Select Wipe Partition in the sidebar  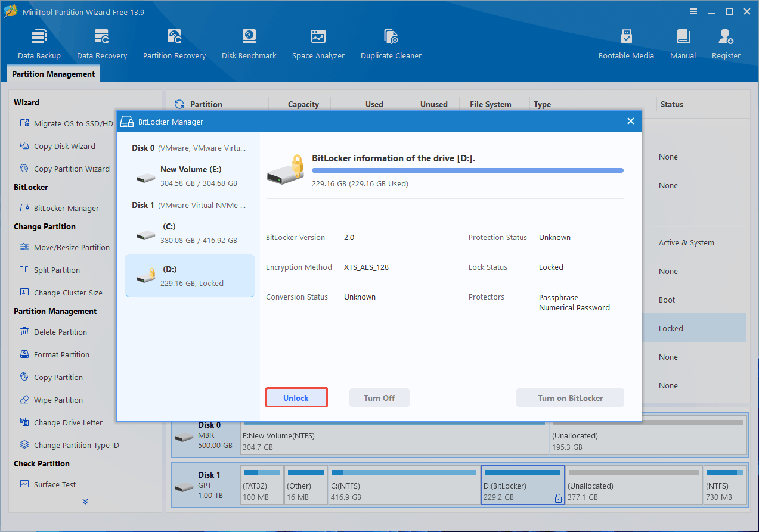click(x=51, y=400)
